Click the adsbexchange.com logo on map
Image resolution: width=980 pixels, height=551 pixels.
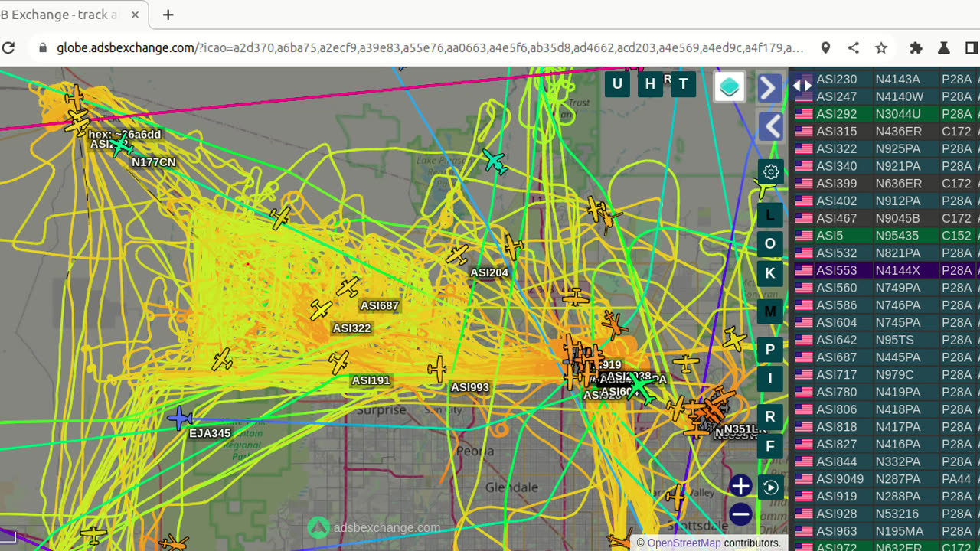click(x=374, y=527)
